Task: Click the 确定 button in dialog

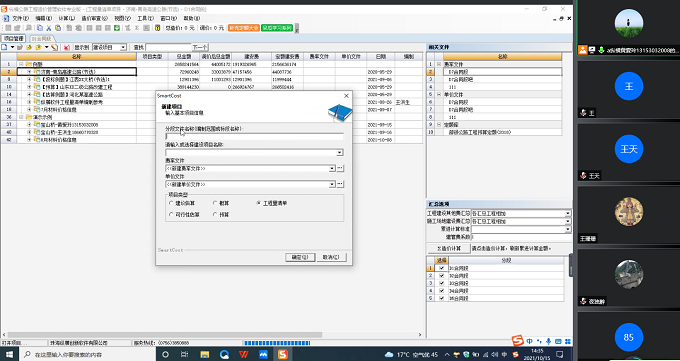Action: [300, 257]
